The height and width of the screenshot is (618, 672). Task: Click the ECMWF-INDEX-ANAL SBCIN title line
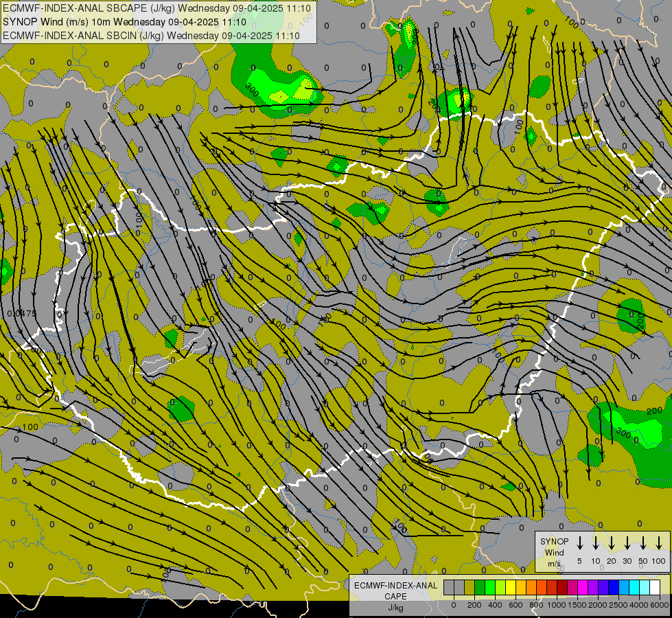point(151,36)
